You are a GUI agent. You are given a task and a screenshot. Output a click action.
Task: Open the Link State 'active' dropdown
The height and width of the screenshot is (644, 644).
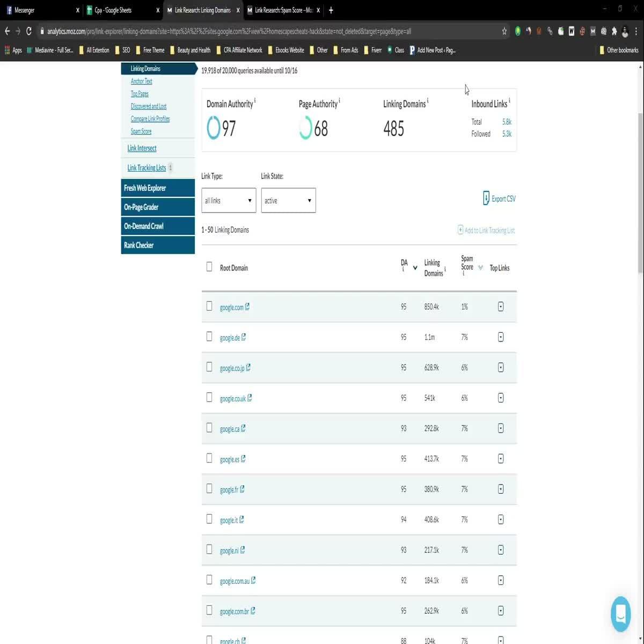tap(288, 200)
